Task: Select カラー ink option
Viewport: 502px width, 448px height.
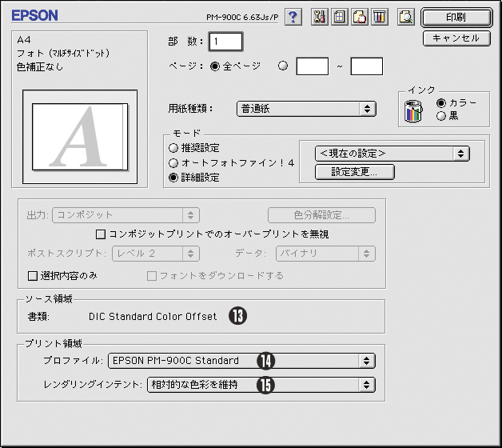Action: click(441, 102)
